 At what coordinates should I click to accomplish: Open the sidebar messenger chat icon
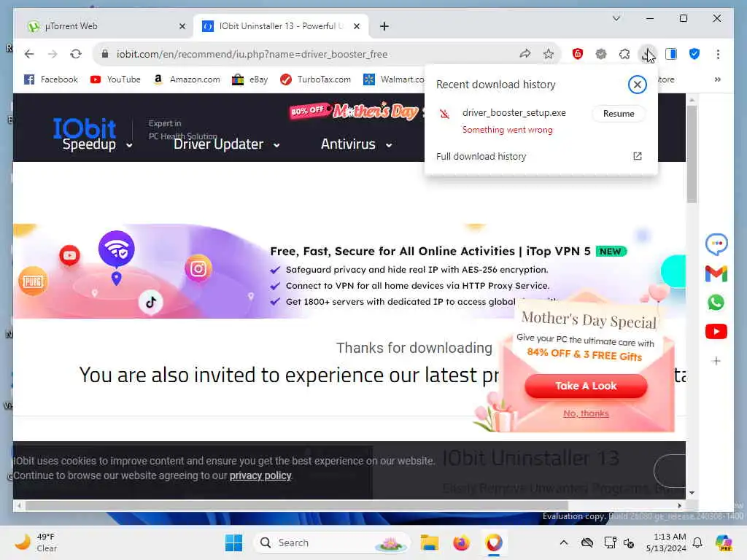[x=716, y=244]
